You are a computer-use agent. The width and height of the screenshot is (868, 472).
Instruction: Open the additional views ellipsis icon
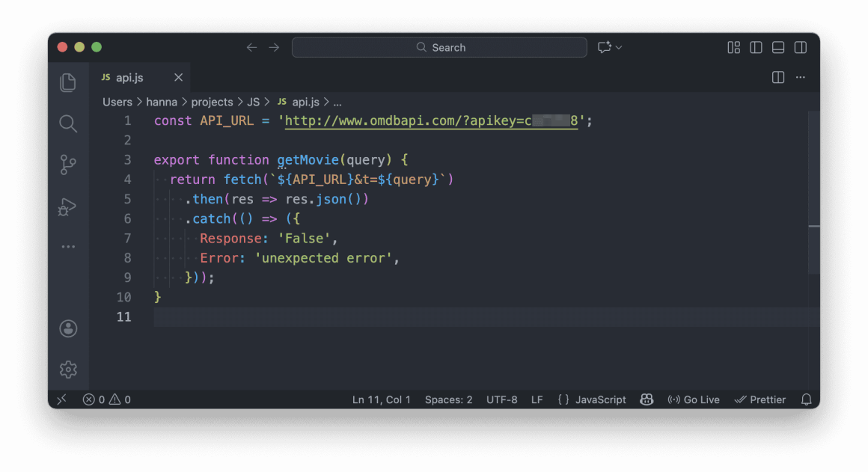click(x=68, y=246)
